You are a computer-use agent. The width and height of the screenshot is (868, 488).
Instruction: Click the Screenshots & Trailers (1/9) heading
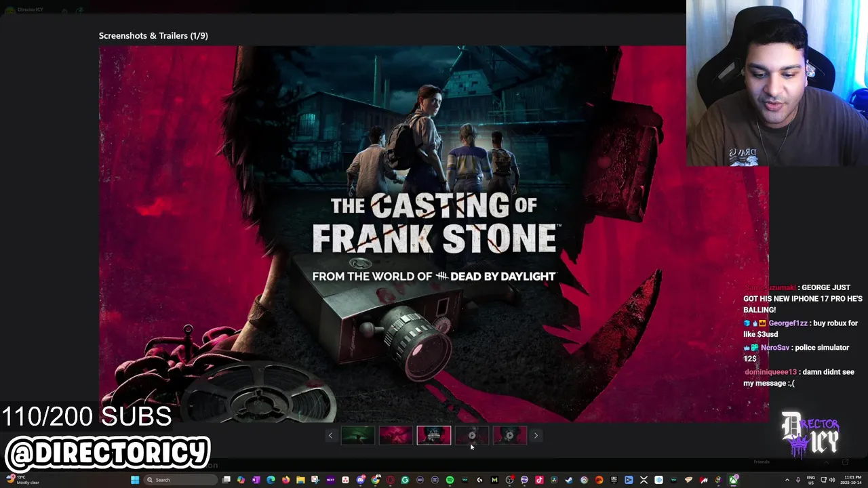(x=153, y=35)
